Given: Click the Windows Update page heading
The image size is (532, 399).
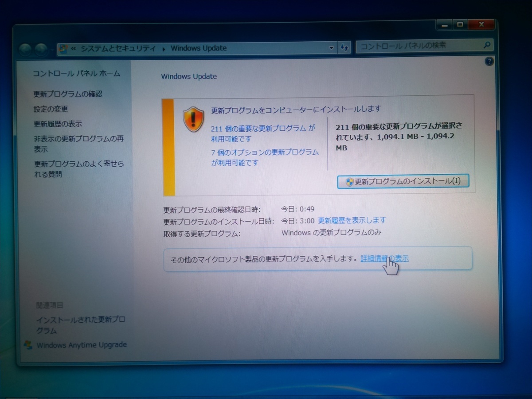Looking at the screenshot, I should point(189,76).
